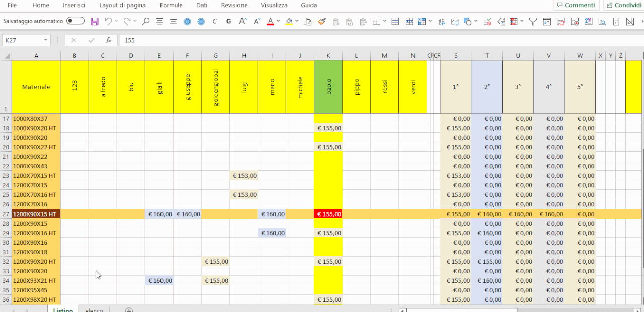Click the funnel Filter icon
This screenshot has width=644, height=312.
(533, 21)
